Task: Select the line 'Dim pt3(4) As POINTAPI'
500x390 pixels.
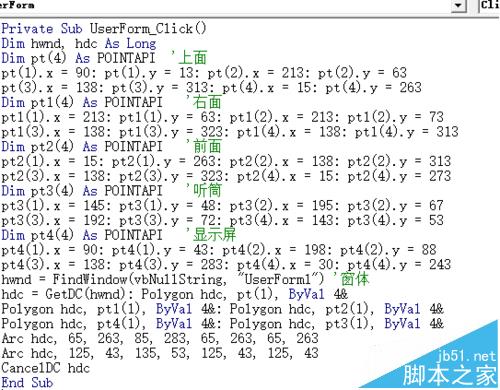Action: click(82, 191)
